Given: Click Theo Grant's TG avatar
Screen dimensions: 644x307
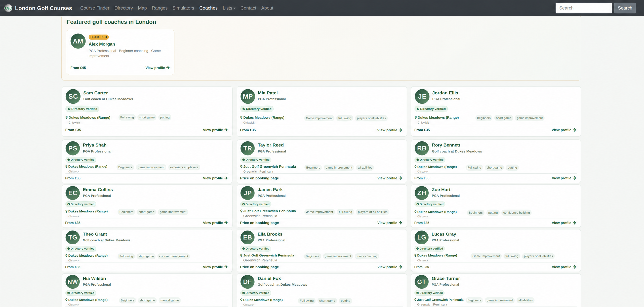Looking at the screenshot, I should (73, 237).
